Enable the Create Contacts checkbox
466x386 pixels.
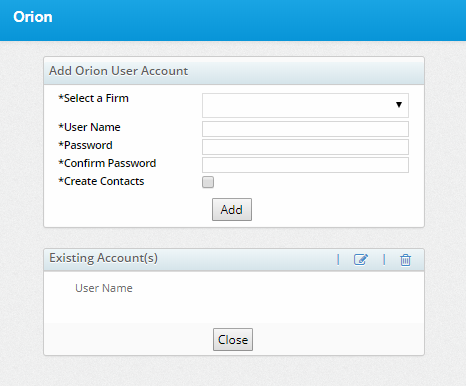point(208,182)
